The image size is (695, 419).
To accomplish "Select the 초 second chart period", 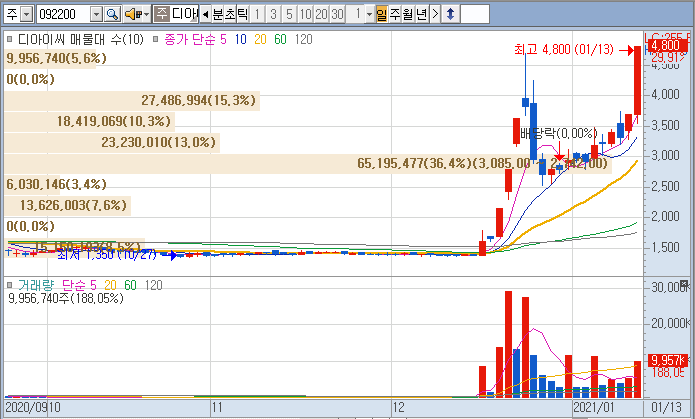I will [x=230, y=14].
